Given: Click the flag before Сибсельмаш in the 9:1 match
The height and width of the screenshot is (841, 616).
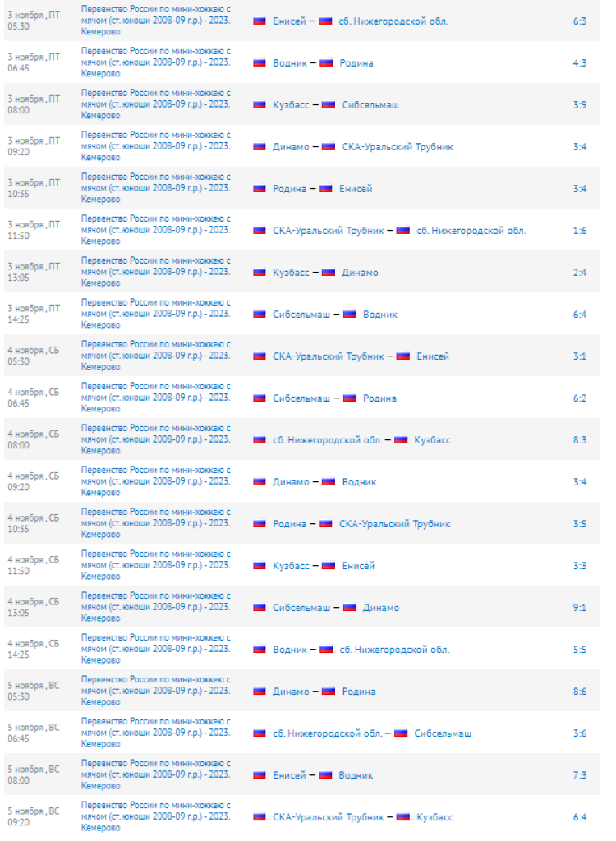Looking at the screenshot, I should (x=260, y=607).
